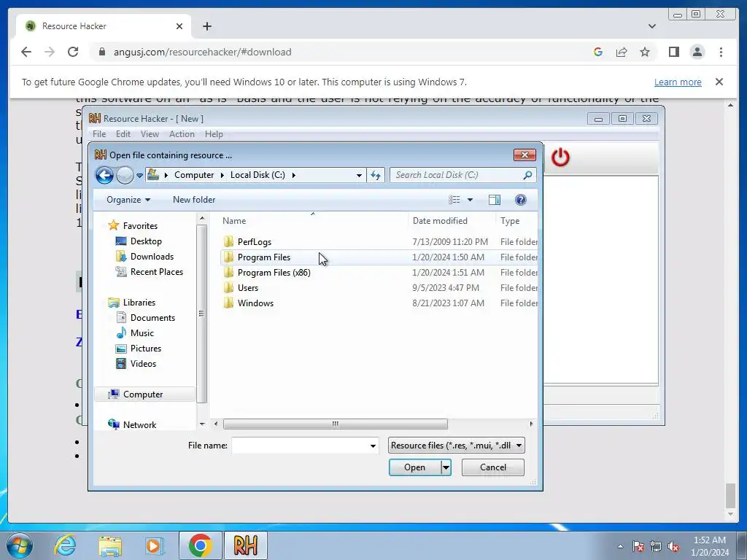
Task: Select Libraries in navigation pane
Action: point(139,303)
